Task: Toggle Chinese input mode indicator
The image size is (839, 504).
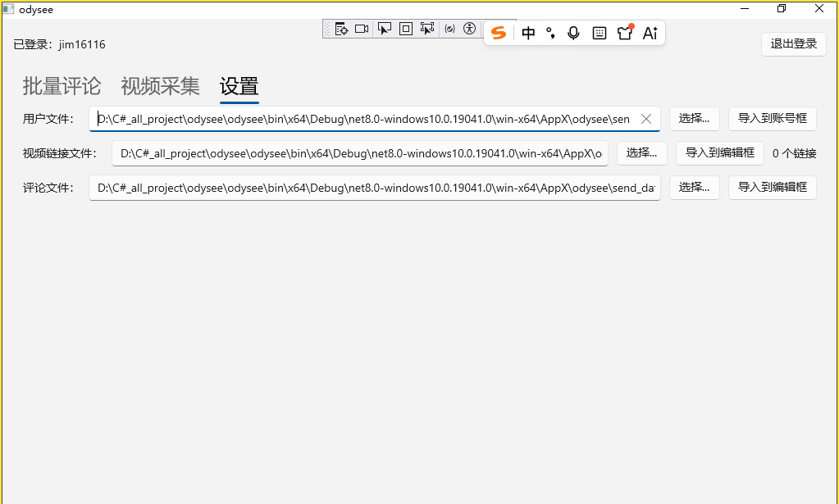Action: [x=528, y=33]
